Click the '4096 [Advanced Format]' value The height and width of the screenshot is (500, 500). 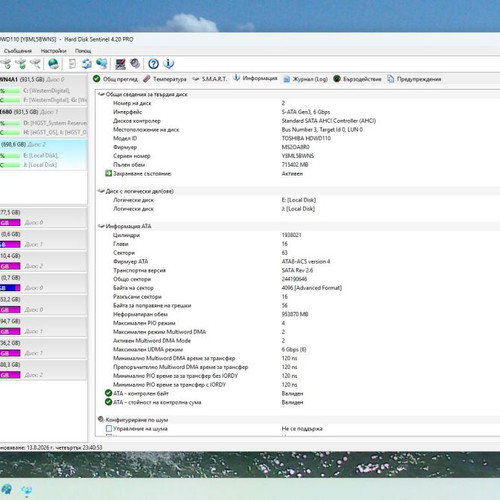tap(312, 288)
